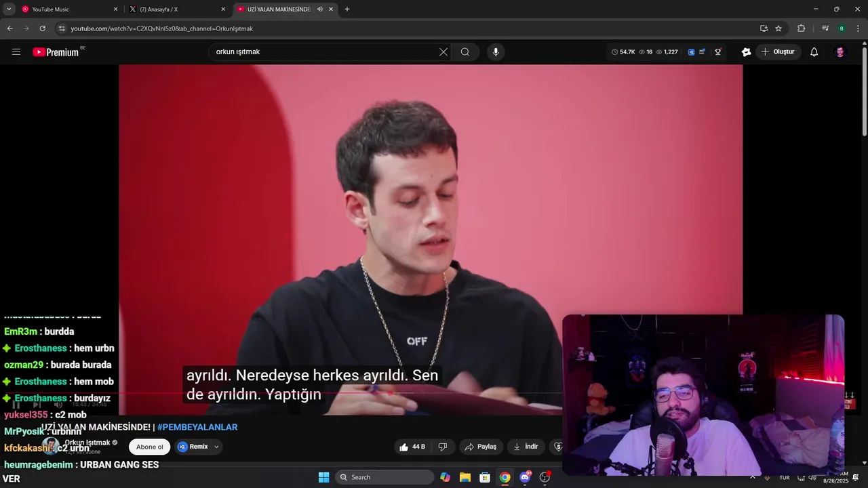Screen dimensions: 868x488
Task: Pause the video with the pause button
Action: 16,405
